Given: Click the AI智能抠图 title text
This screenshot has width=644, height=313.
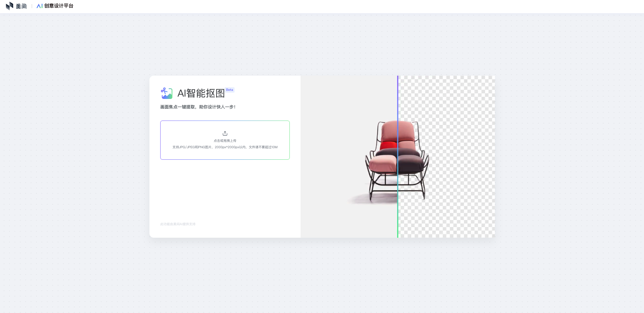Looking at the screenshot, I should tap(201, 93).
